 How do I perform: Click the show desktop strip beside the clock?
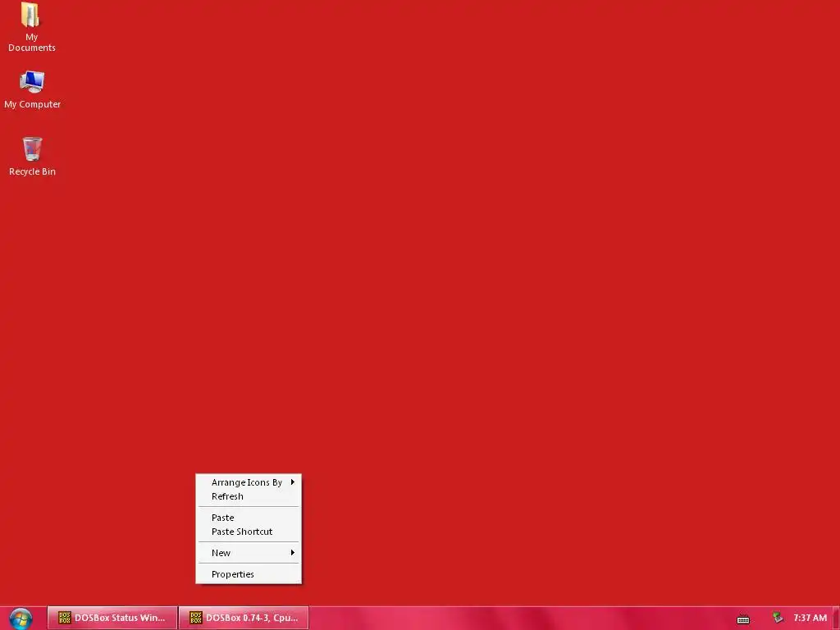tap(836, 619)
